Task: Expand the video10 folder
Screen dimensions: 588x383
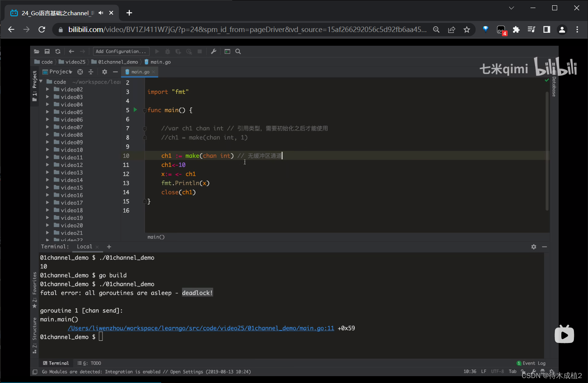Action: coord(48,150)
